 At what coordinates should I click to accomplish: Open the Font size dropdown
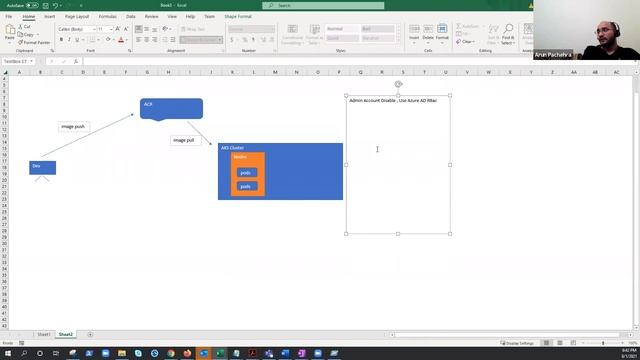tap(111, 29)
